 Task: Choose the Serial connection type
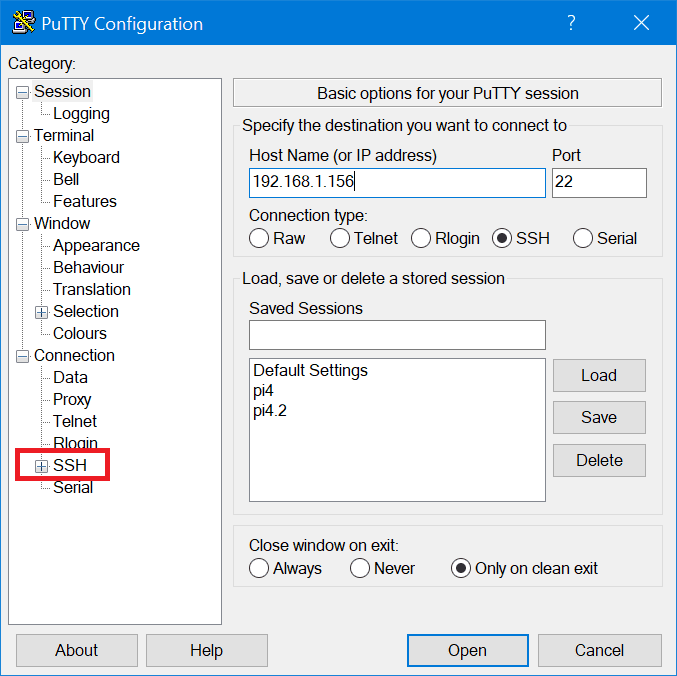(x=583, y=238)
